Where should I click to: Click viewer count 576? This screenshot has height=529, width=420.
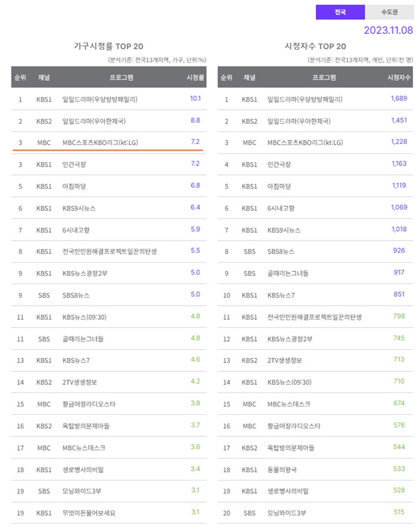click(x=399, y=426)
